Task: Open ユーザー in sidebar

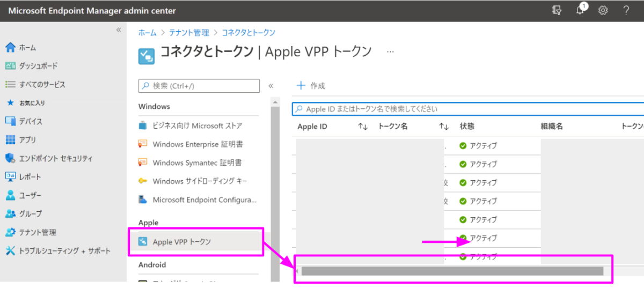Action: 30,195
